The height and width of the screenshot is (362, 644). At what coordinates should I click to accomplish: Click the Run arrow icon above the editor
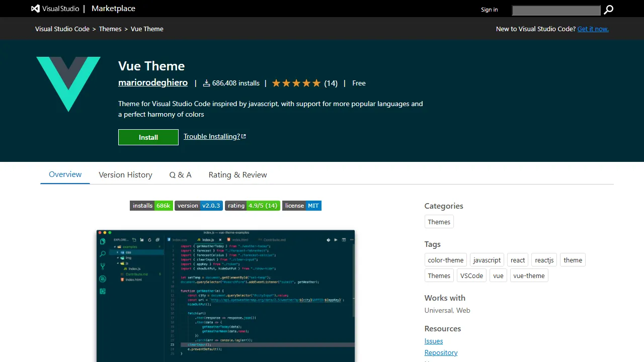pos(336,240)
